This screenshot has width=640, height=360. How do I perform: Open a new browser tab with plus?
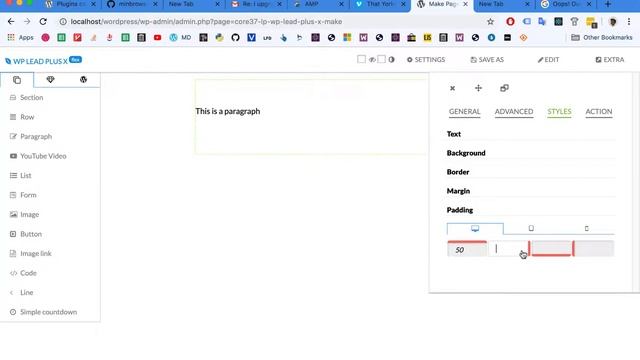[608, 4]
